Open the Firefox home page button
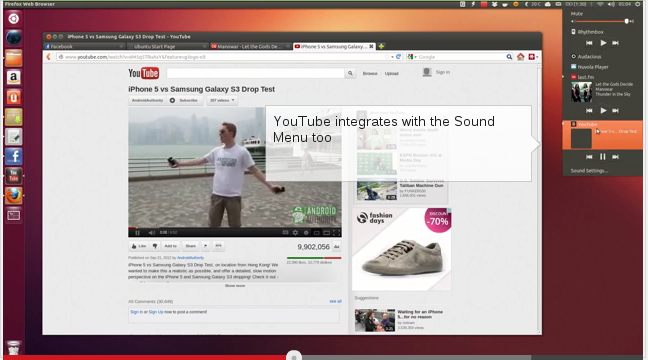 (x=520, y=57)
